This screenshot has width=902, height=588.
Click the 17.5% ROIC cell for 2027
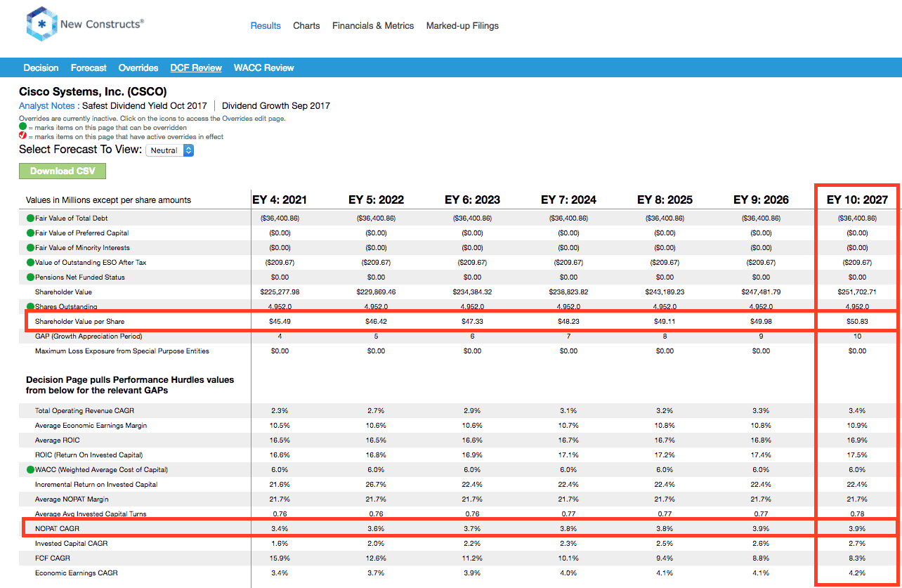[x=857, y=455]
